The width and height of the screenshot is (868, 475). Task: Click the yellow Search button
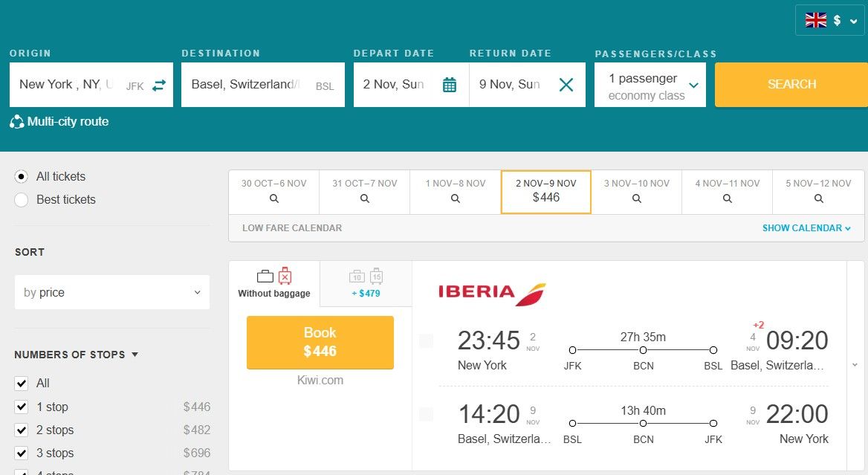(x=791, y=85)
